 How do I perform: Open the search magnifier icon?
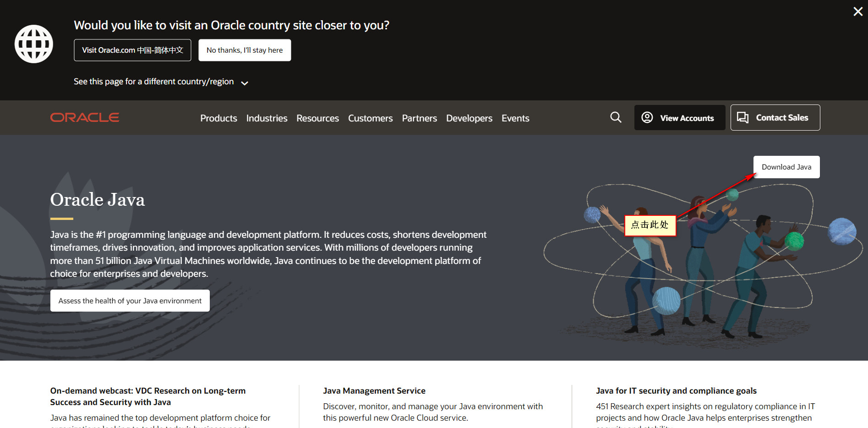[x=616, y=117]
